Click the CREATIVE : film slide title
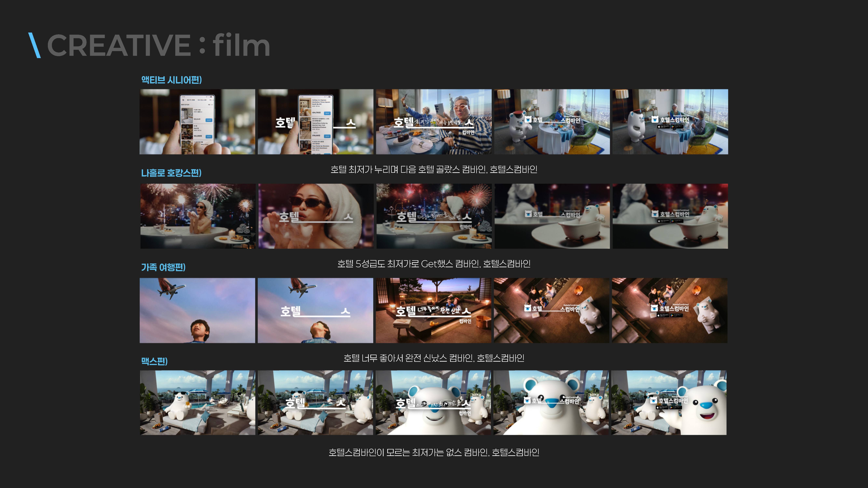Screen dimensions: 868x488 [158, 45]
